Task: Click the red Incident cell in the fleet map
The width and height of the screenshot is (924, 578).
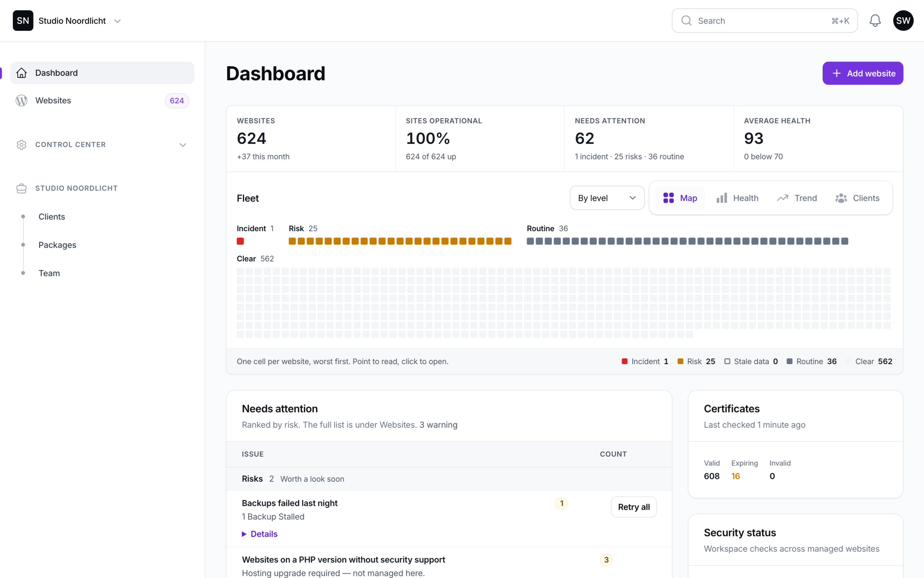Action: pyautogui.click(x=240, y=241)
